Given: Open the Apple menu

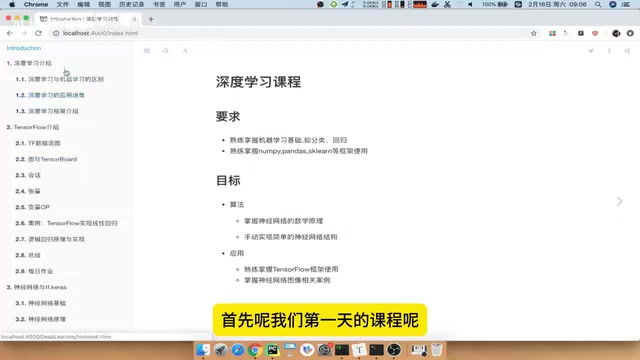Looking at the screenshot, I should coord(12,4).
